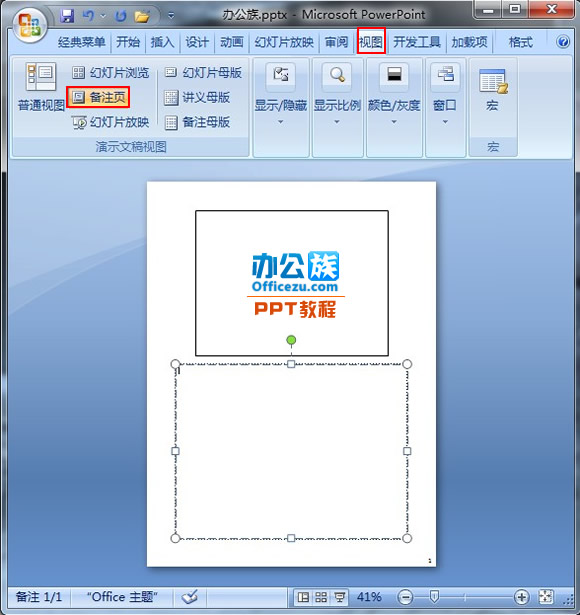Screen dimensions: 580x615
Task: Start slide show from status bar icon
Action: pyautogui.click(x=340, y=597)
